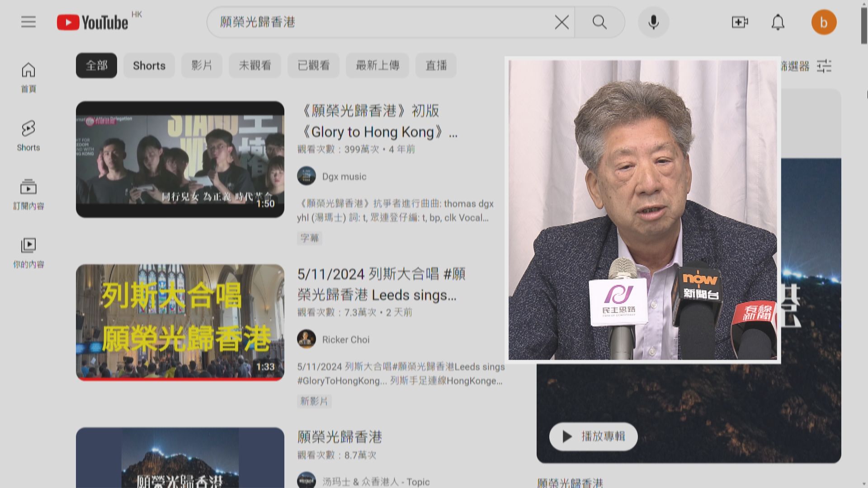Select the 影片 filter chip
868x488 pixels.
tap(202, 66)
